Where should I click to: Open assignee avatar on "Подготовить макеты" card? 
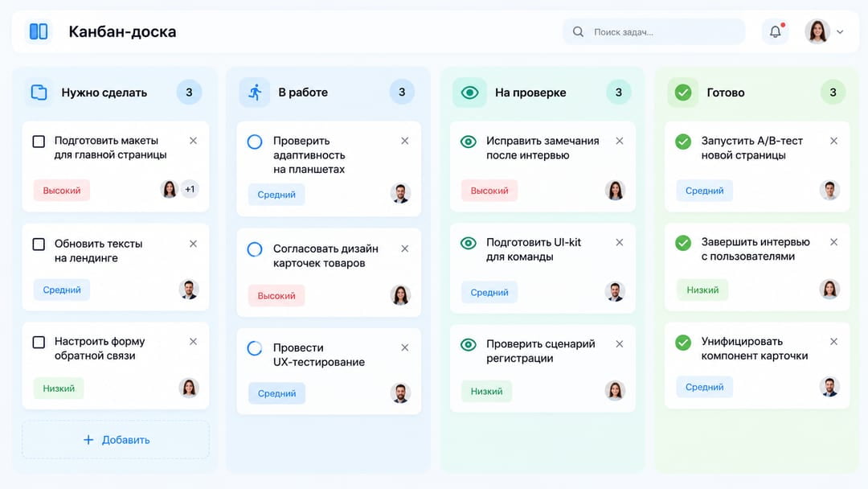pos(170,189)
